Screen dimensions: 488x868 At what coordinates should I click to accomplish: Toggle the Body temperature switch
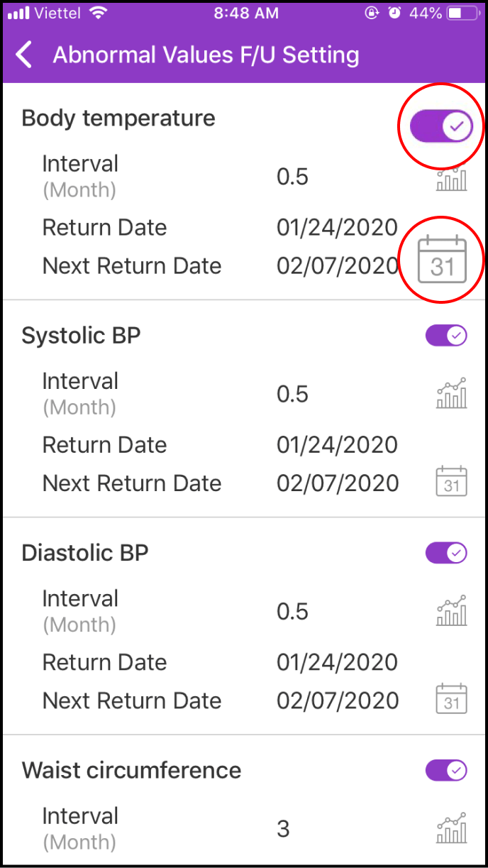pos(441,126)
